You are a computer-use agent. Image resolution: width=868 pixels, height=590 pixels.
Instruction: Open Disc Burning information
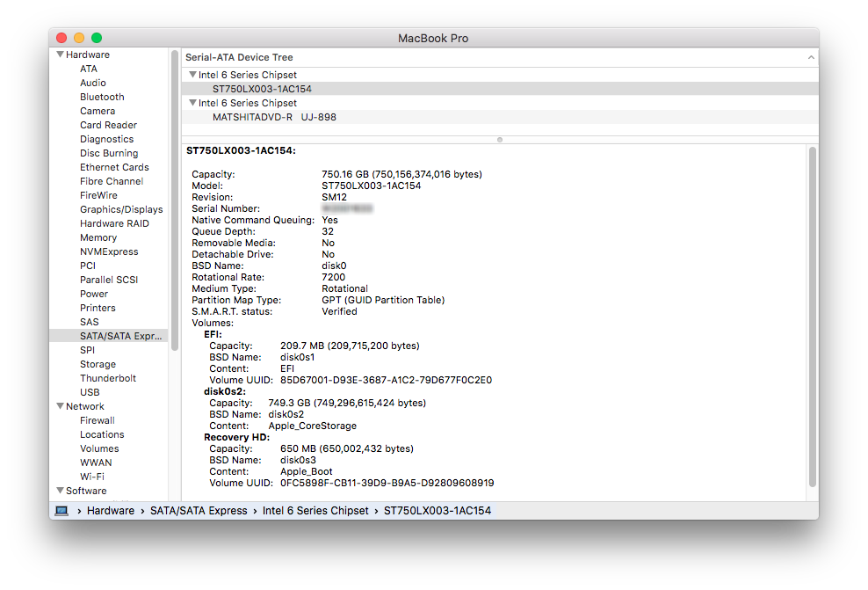pyautogui.click(x=109, y=153)
